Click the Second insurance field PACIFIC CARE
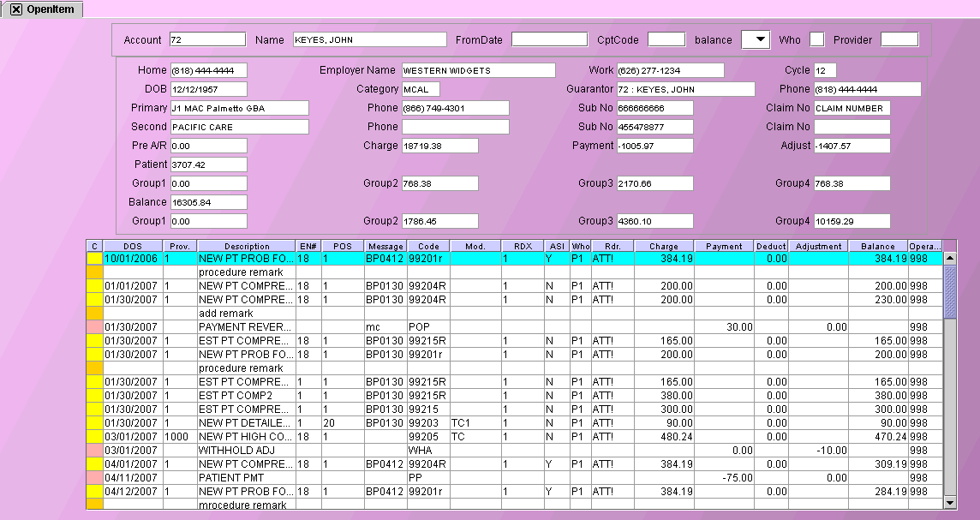Image resolution: width=980 pixels, height=520 pixels. click(x=239, y=127)
